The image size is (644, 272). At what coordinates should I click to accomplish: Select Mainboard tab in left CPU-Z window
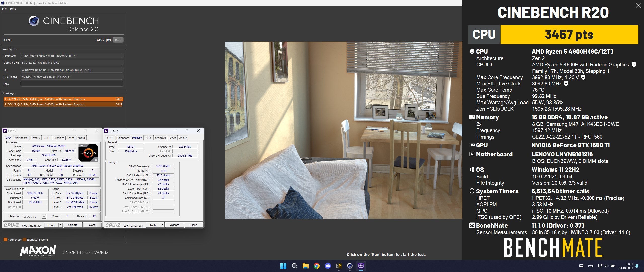pyautogui.click(x=21, y=138)
